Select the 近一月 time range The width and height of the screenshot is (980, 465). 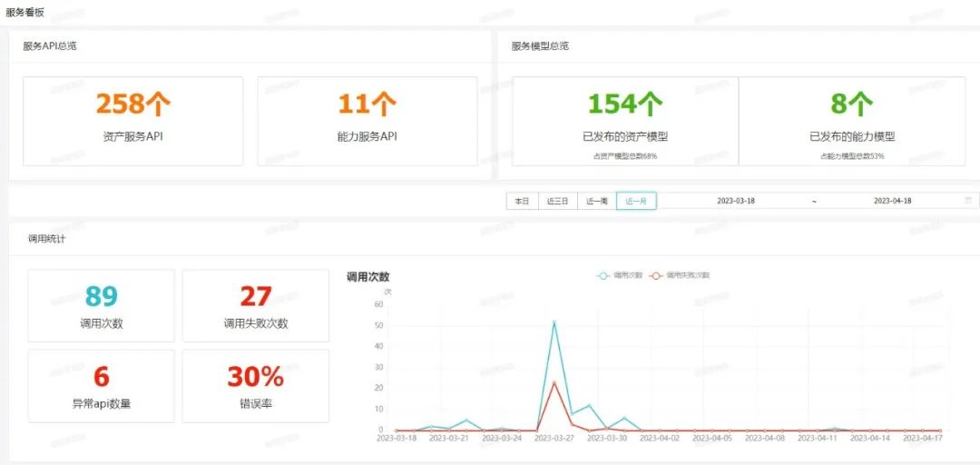coord(636,201)
